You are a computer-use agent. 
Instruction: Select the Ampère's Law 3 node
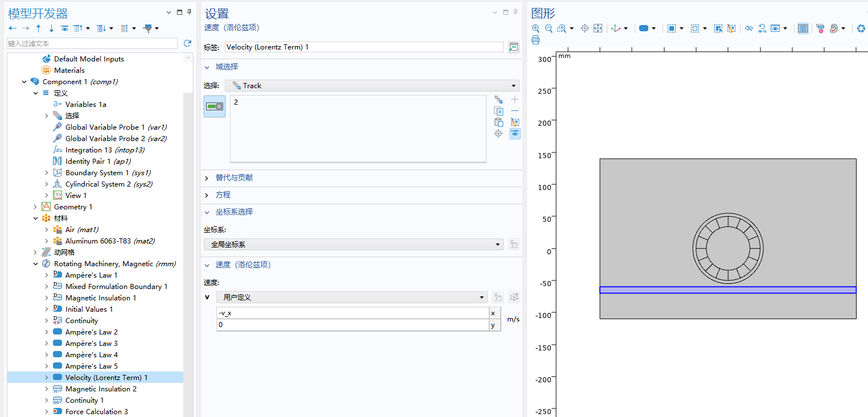click(x=92, y=343)
